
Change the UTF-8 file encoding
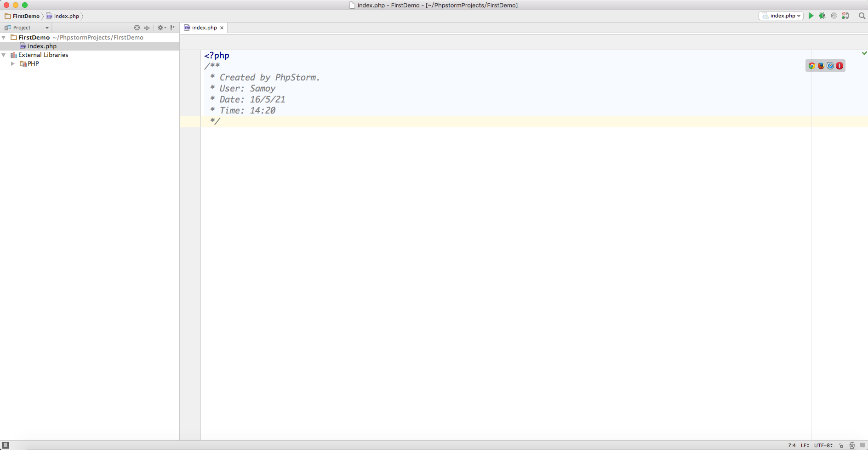pyautogui.click(x=823, y=445)
